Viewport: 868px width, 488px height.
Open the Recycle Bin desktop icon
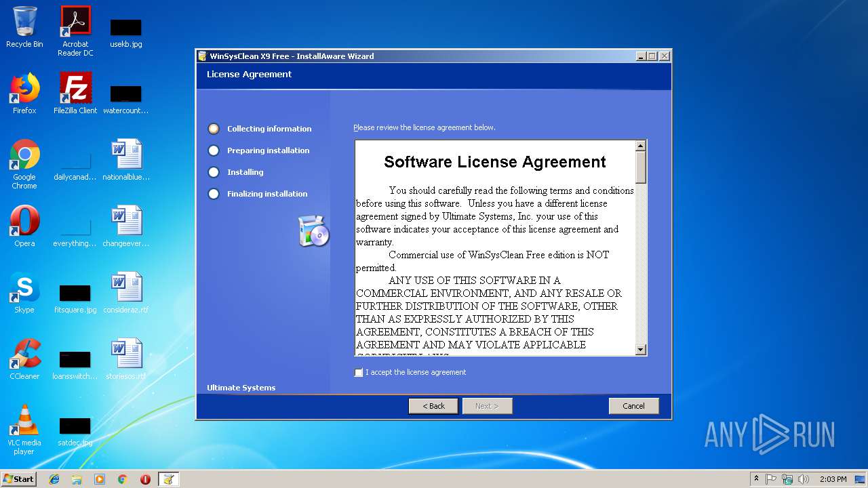point(24,27)
